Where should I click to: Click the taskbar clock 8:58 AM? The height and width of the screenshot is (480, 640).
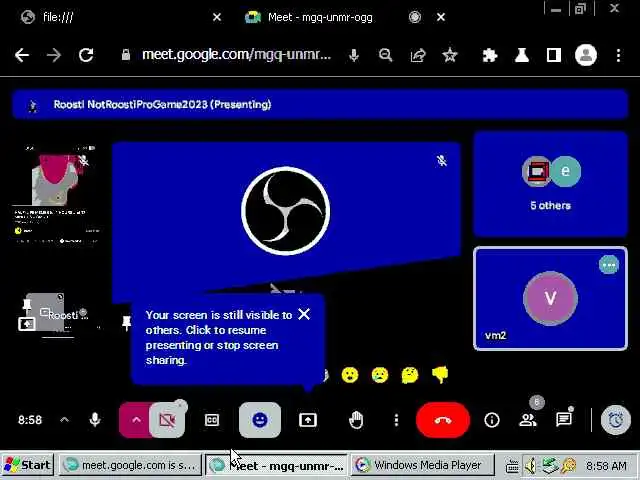point(606,466)
